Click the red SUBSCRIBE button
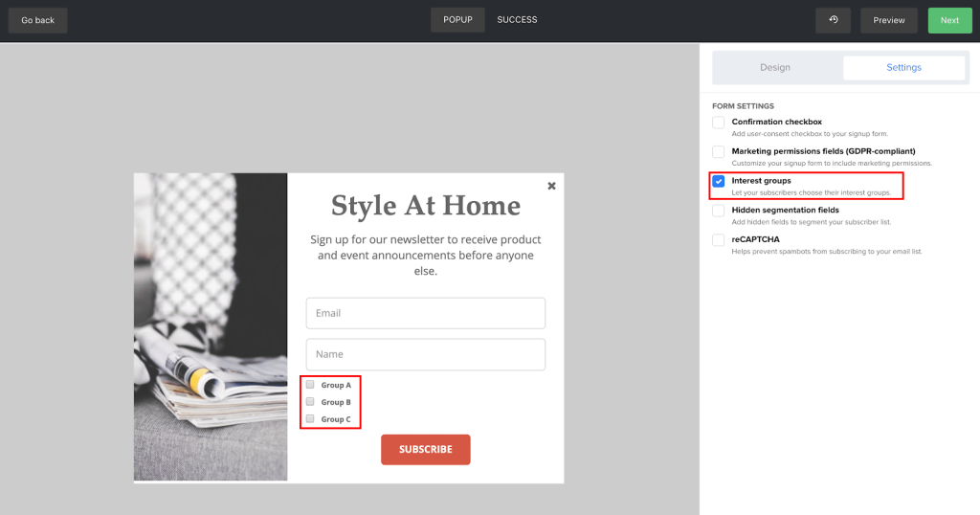 (x=425, y=450)
